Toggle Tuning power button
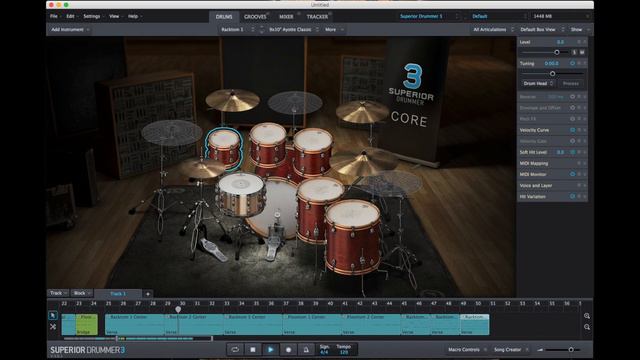The height and width of the screenshot is (360, 640). [x=572, y=63]
